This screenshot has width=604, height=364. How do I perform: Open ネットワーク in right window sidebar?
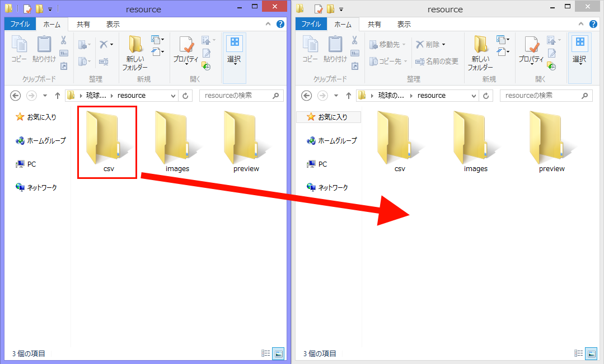click(x=328, y=187)
